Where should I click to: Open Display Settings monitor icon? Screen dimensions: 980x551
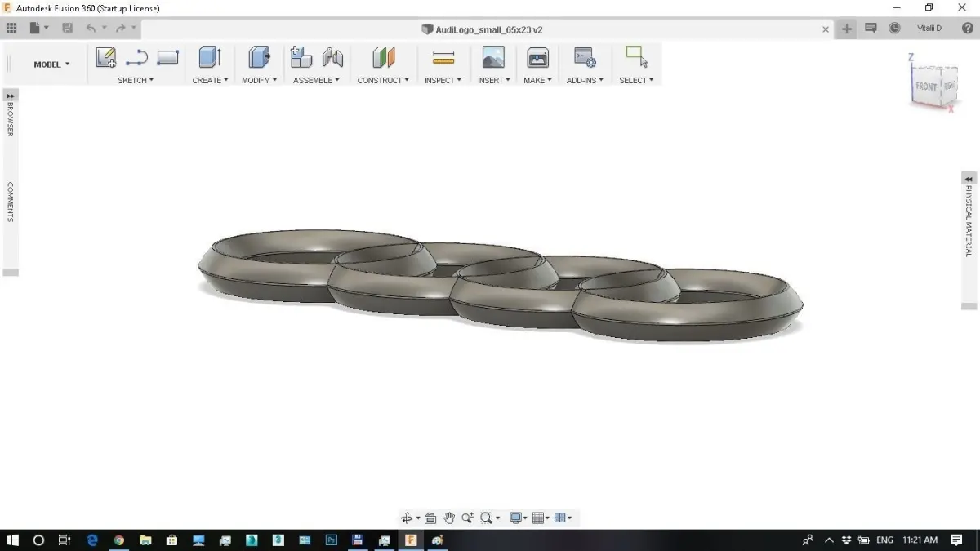click(x=515, y=518)
